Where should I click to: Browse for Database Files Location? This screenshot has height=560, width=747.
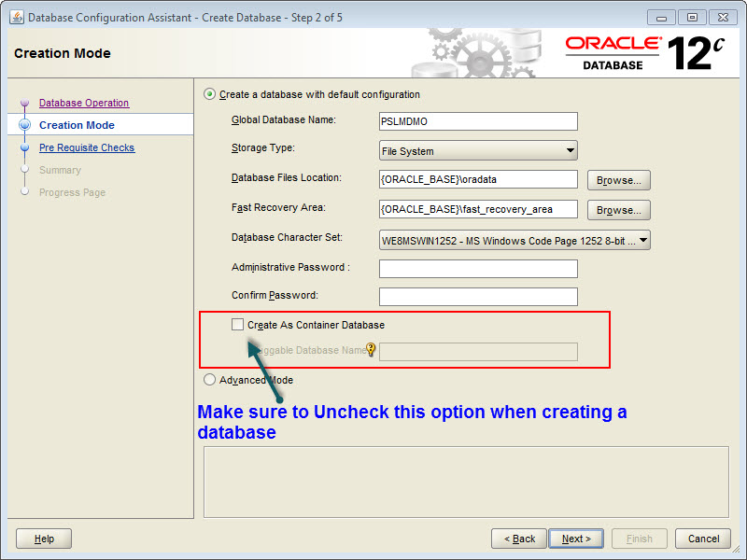[x=619, y=180]
